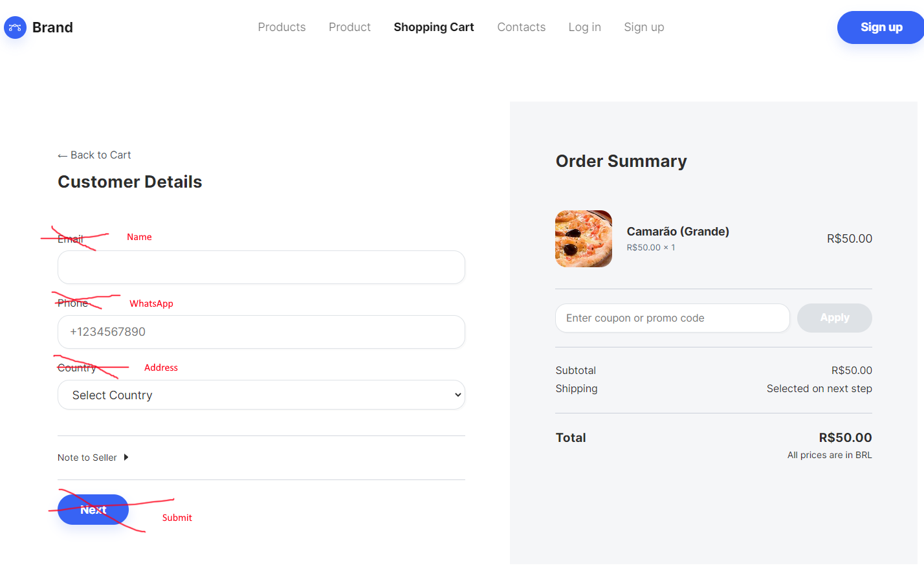Click the back arrow beside Back to Cart
Viewport: 924px width, 572px height.
click(x=62, y=155)
